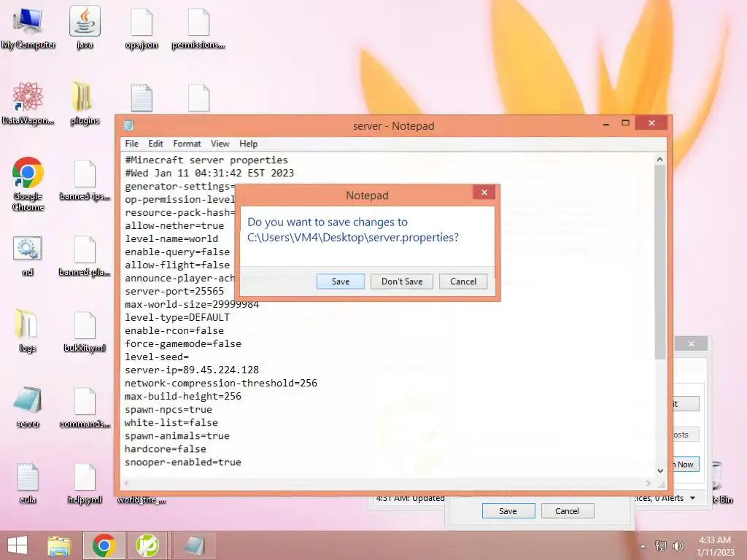This screenshot has width=747, height=560.
Task: Select the world_the_ desktop item
Action: (142, 499)
